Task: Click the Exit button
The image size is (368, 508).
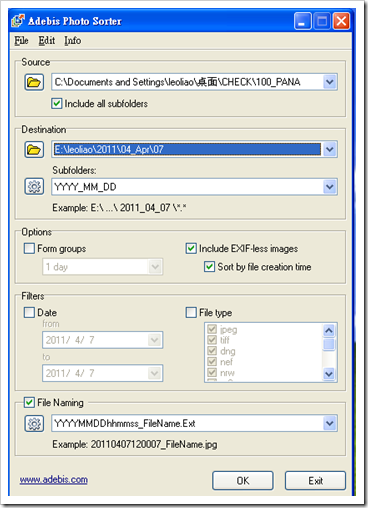Action: click(315, 481)
